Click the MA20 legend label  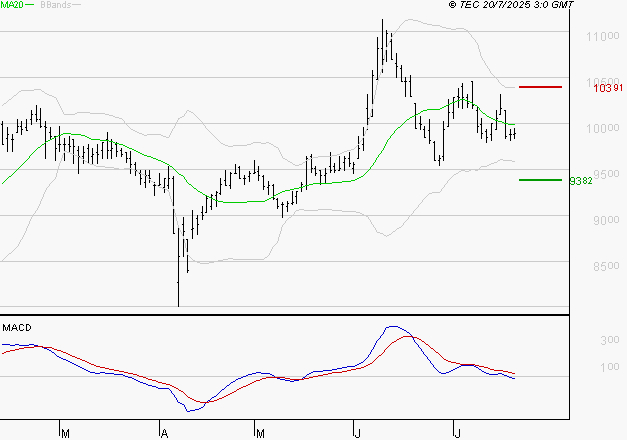coord(12,5)
